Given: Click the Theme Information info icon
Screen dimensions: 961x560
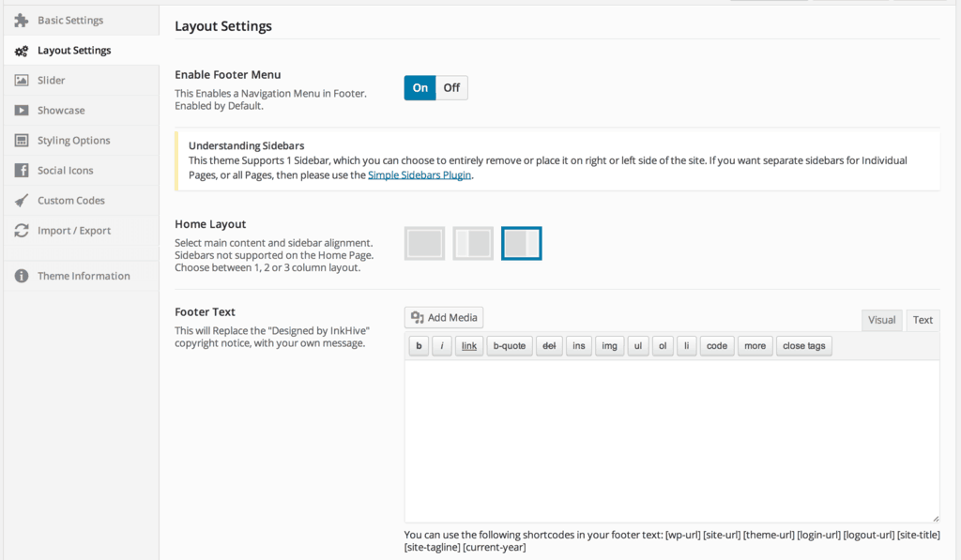Looking at the screenshot, I should coord(22,276).
